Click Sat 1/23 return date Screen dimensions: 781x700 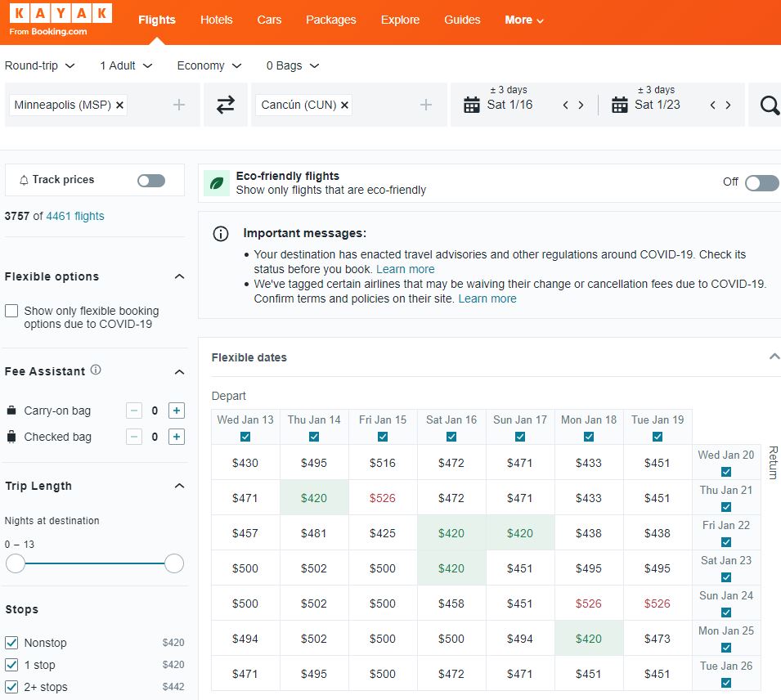pyautogui.click(x=657, y=105)
